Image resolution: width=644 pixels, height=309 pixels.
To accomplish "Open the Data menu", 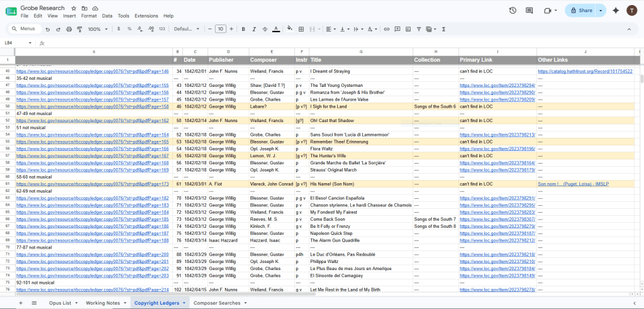I will click(107, 16).
